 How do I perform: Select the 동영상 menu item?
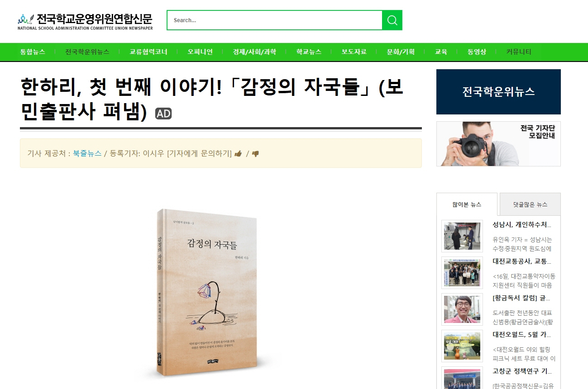pyautogui.click(x=477, y=52)
